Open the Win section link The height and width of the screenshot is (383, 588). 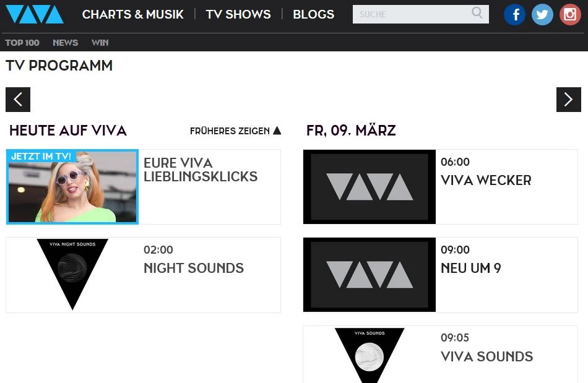click(x=100, y=43)
